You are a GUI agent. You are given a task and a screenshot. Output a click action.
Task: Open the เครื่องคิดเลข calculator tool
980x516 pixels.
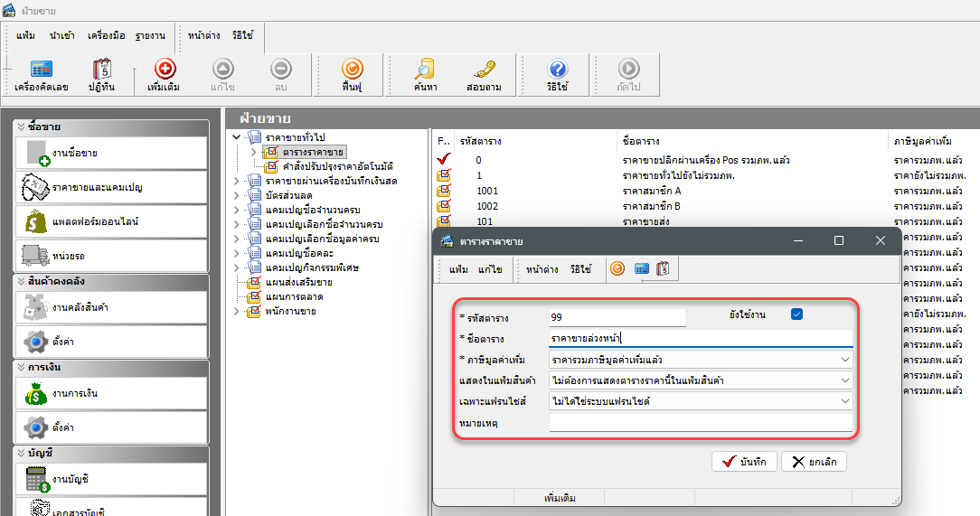pos(41,75)
